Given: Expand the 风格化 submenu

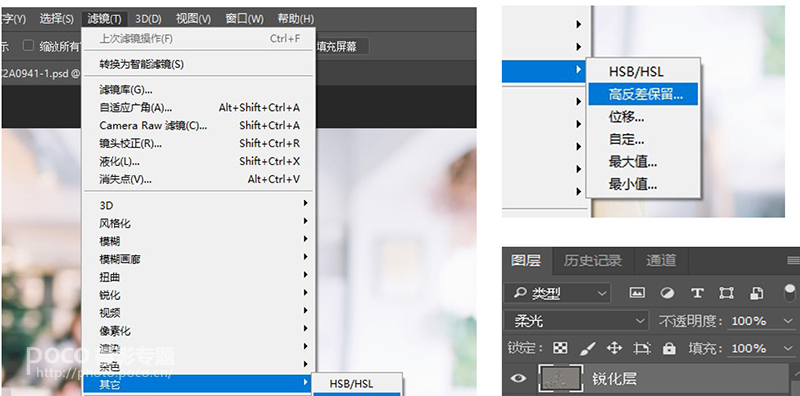Looking at the screenshot, I should point(198,224).
